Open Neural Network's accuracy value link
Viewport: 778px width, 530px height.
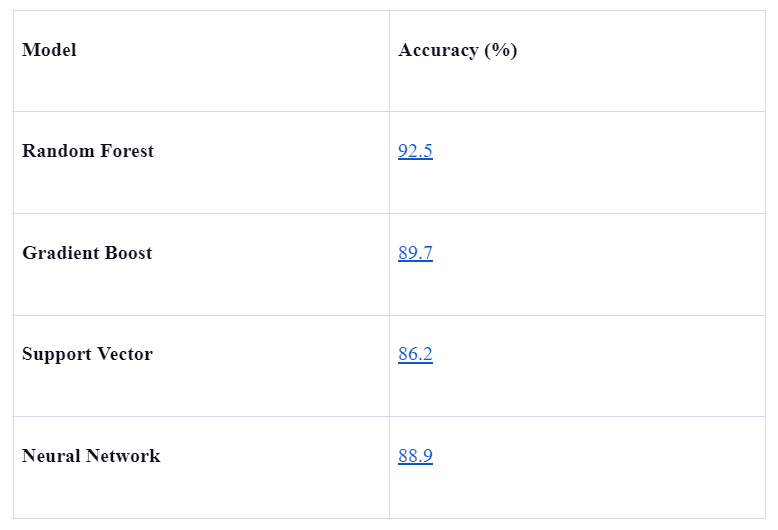tap(415, 456)
